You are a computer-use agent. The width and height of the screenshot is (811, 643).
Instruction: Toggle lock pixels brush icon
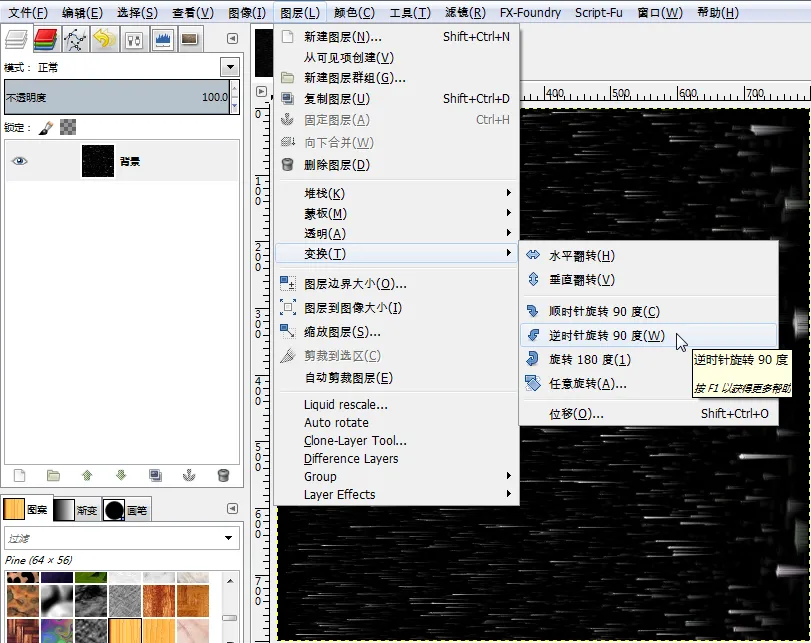point(46,127)
